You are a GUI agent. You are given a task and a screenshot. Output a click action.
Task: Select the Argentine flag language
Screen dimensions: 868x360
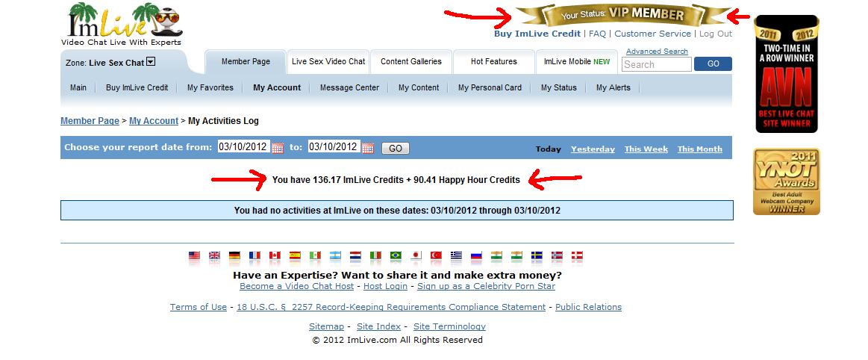coord(335,256)
